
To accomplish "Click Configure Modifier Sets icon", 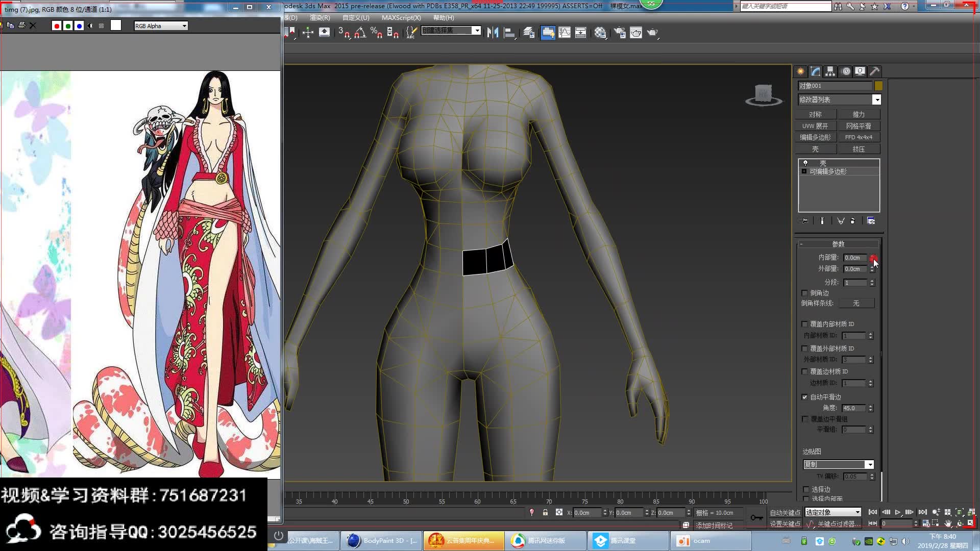I will coord(871,221).
